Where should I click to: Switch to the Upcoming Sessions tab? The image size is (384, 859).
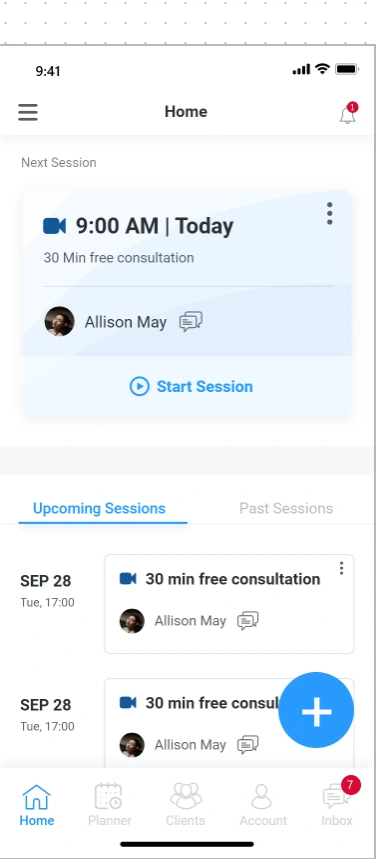click(99, 508)
